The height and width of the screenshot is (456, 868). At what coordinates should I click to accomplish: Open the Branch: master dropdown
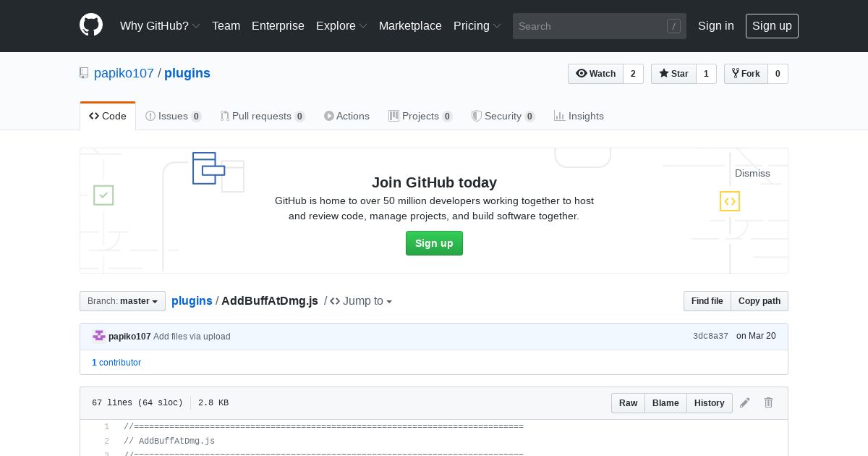(122, 301)
